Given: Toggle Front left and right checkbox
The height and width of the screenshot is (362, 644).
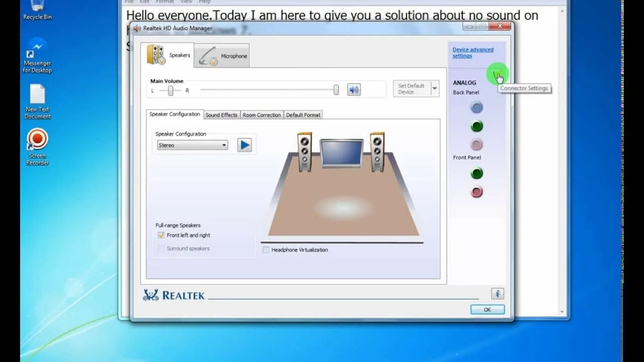Looking at the screenshot, I should click(x=161, y=235).
